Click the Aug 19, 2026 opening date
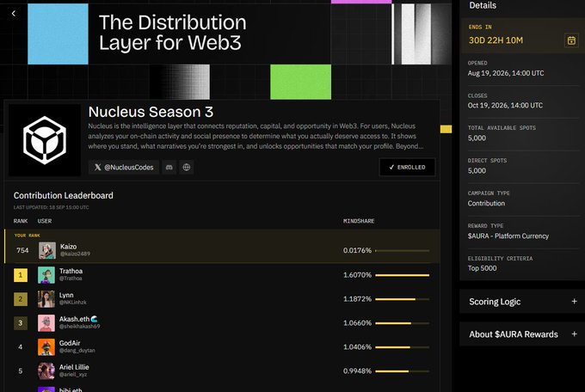 tap(506, 73)
